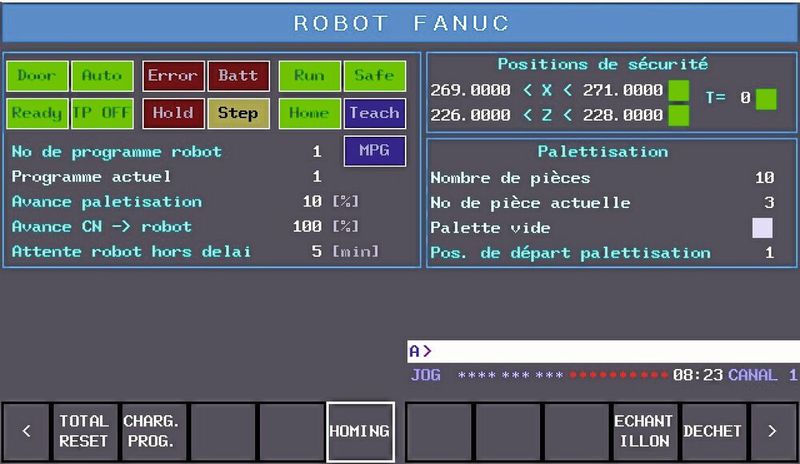This screenshot has width=800, height=464.
Task: Select Attente robot hors delai value 5
Action: (x=317, y=252)
